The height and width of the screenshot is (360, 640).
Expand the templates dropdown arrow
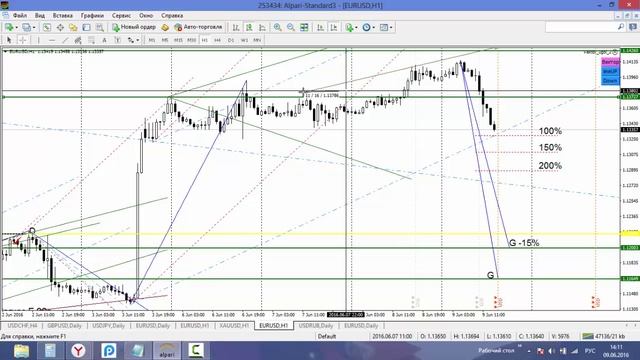tap(391, 27)
